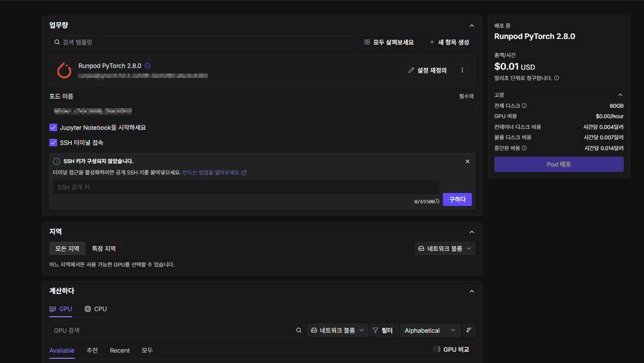
Task: Click the 80GB total disk value
Action: (x=617, y=106)
